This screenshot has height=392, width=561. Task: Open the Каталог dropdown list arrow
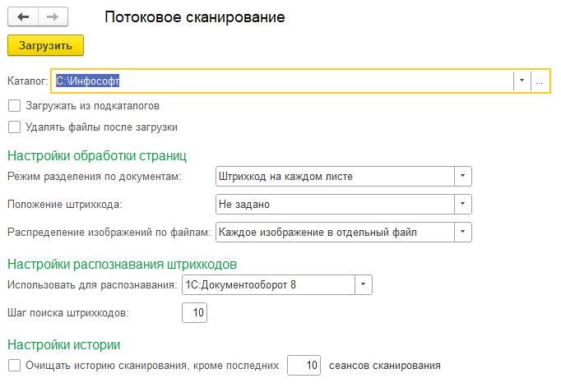tap(522, 81)
